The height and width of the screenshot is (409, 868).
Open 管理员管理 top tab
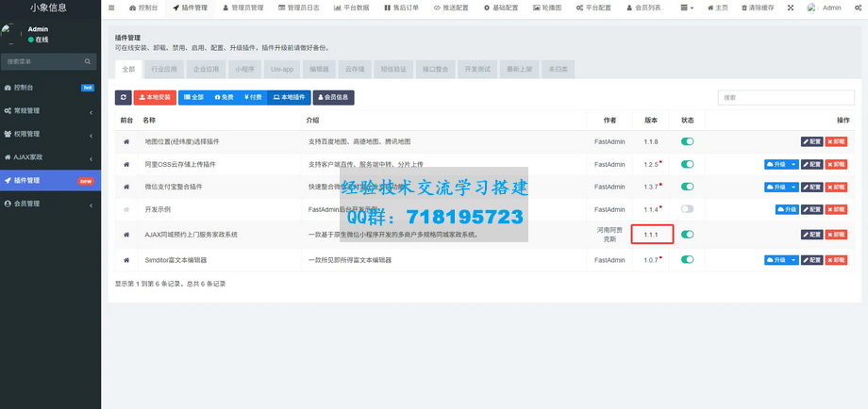243,8
